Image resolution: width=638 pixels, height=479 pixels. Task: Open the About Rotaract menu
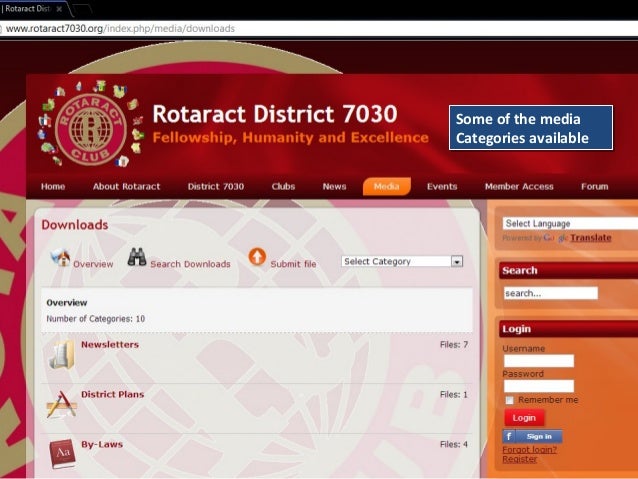[126, 186]
